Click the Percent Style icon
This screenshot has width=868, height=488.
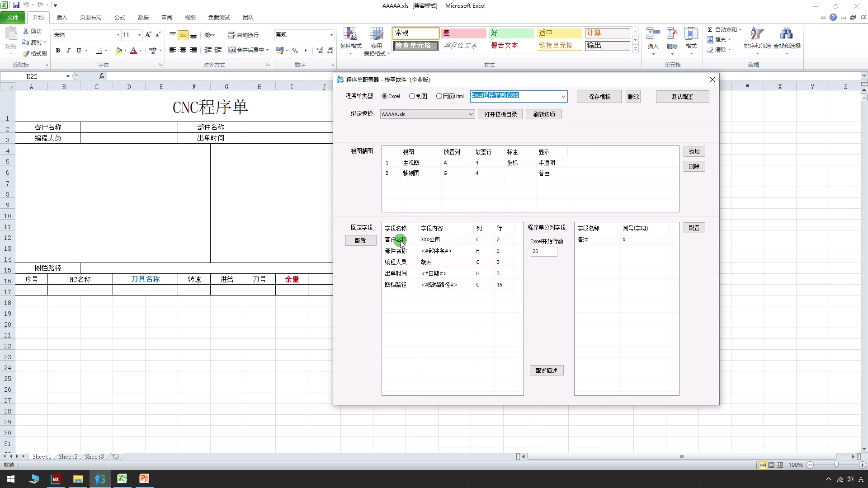295,51
